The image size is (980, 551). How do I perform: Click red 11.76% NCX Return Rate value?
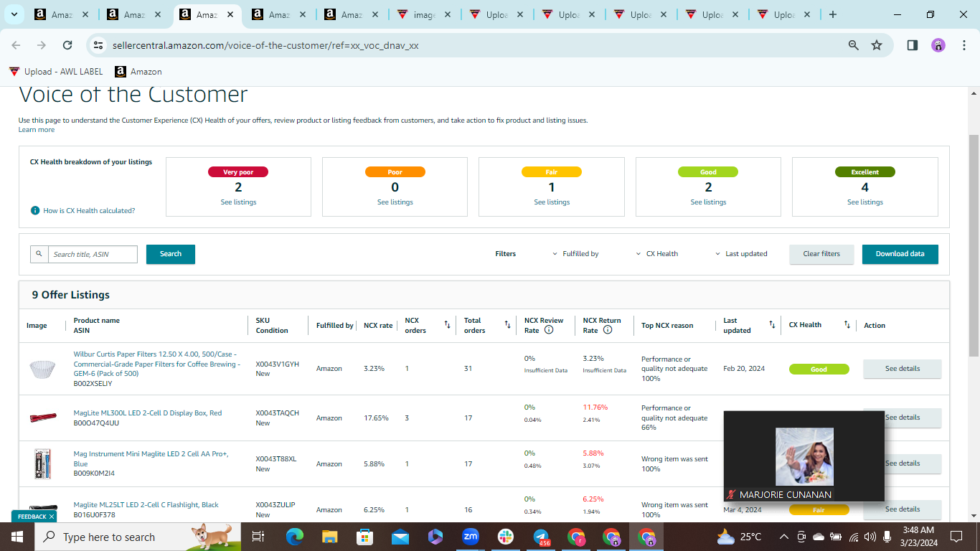(595, 408)
